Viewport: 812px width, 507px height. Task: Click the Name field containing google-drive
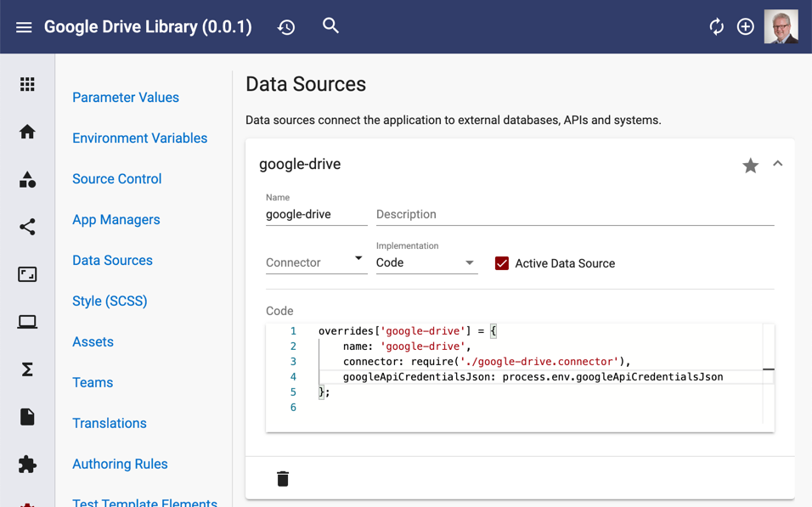[x=317, y=214]
